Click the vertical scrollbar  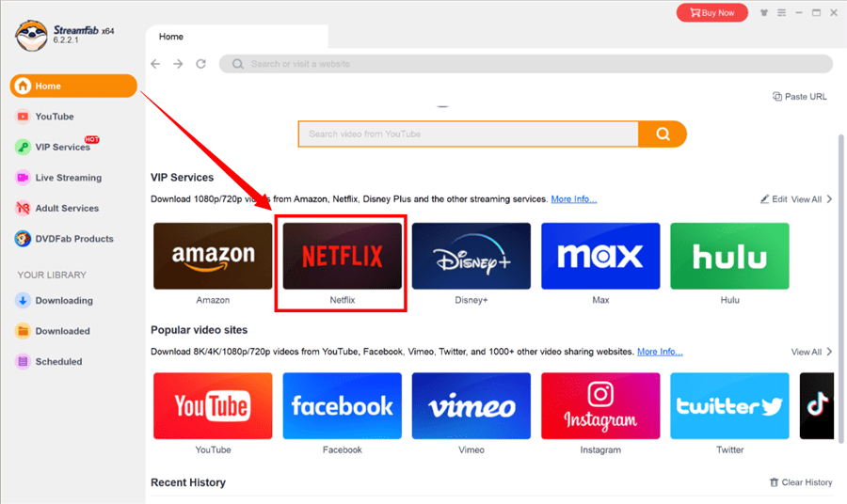[840, 289]
